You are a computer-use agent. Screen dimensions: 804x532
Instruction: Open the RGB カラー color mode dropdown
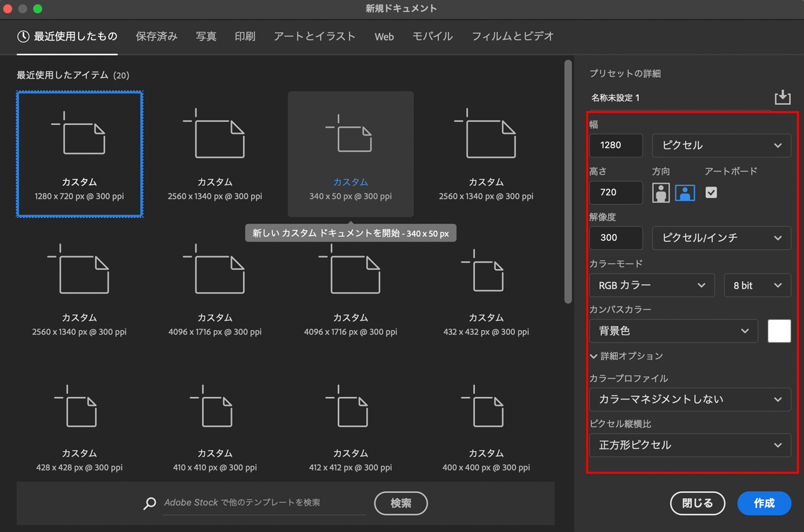coord(651,285)
